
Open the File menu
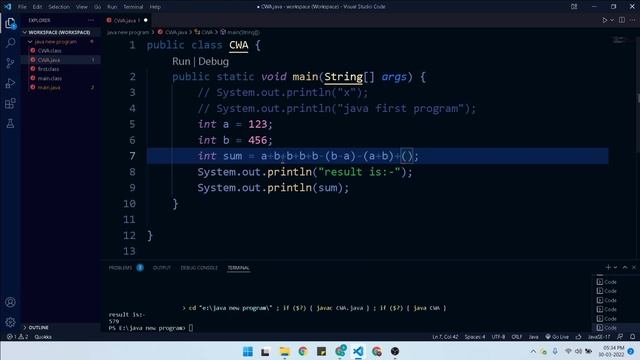[22, 7]
